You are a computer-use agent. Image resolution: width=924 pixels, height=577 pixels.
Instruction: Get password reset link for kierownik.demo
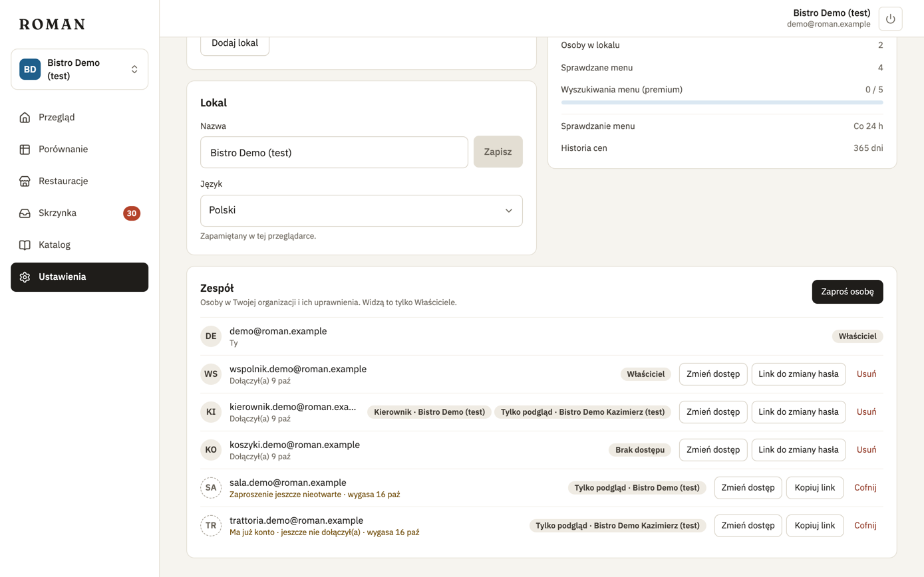tap(799, 412)
